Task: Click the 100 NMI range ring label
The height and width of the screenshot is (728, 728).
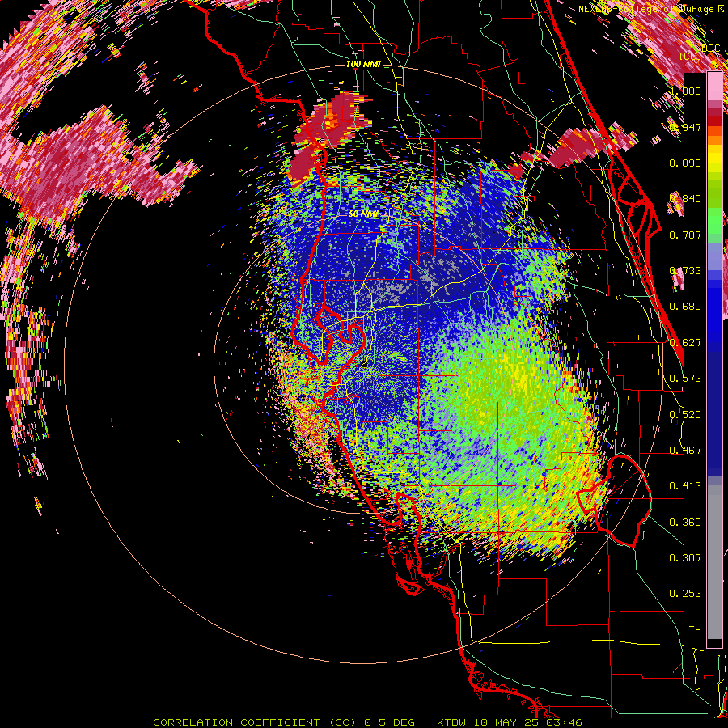Action: point(363,64)
